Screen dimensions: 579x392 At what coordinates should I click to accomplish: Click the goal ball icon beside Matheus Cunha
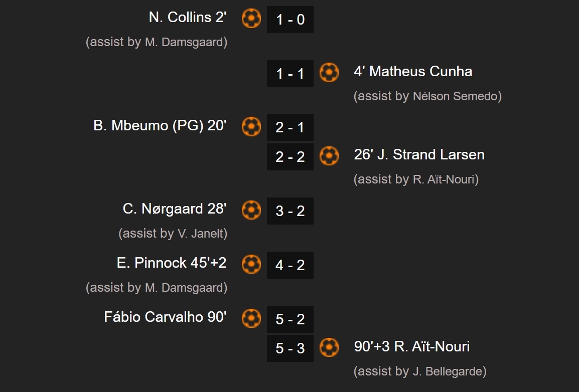[x=329, y=72]
